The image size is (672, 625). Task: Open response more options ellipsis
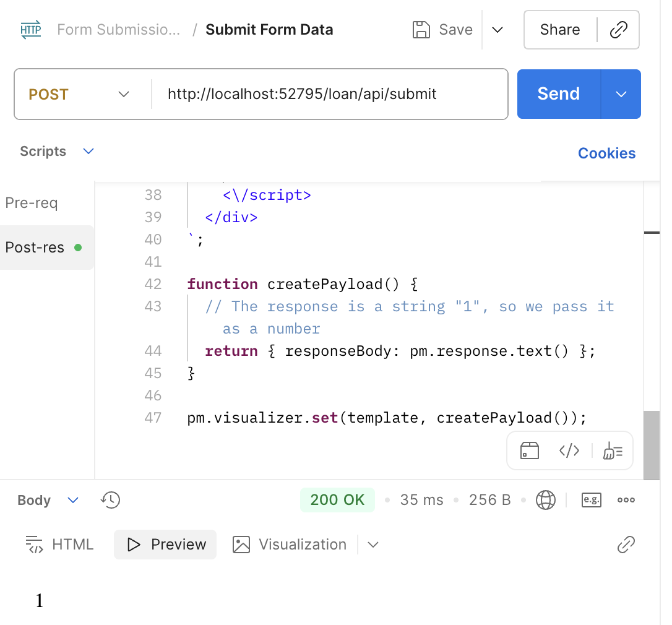pos(626,500)
